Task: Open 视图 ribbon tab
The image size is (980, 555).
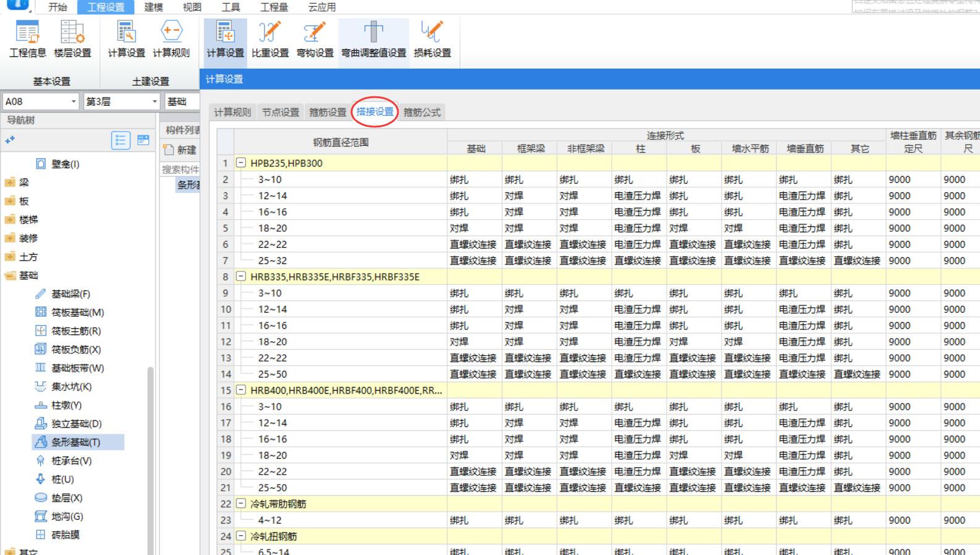Action: [x=192, y=7]
